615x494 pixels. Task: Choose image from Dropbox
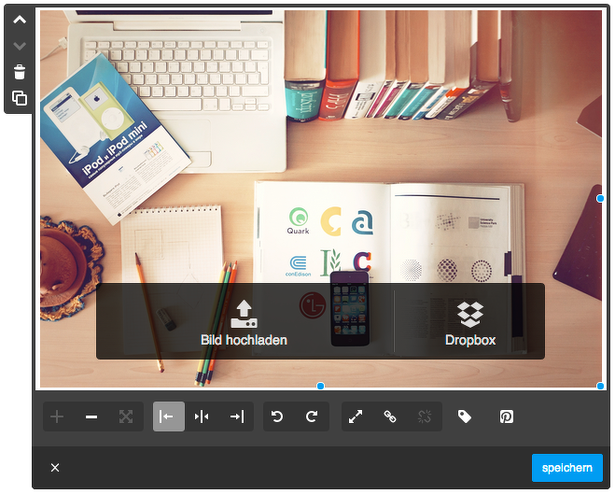click(470, 323)
